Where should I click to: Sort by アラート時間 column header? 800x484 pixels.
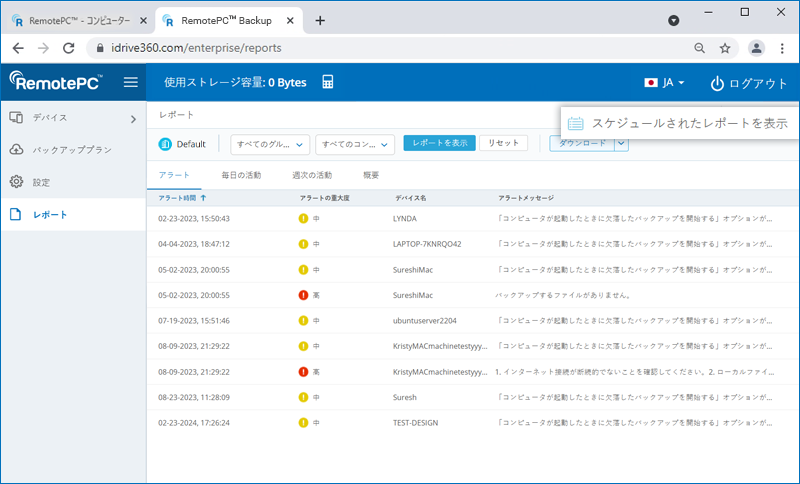click(182, 198)
